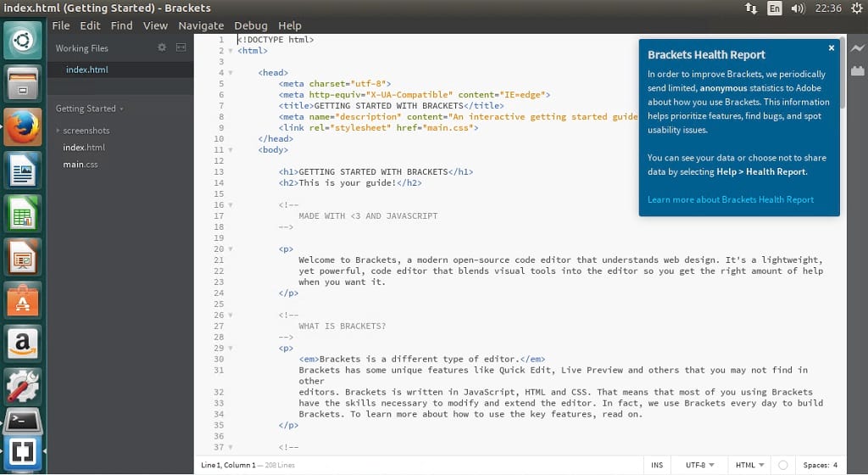Open the File menu
The height and width of the screenshot is (475, 868).
(61, 25)
